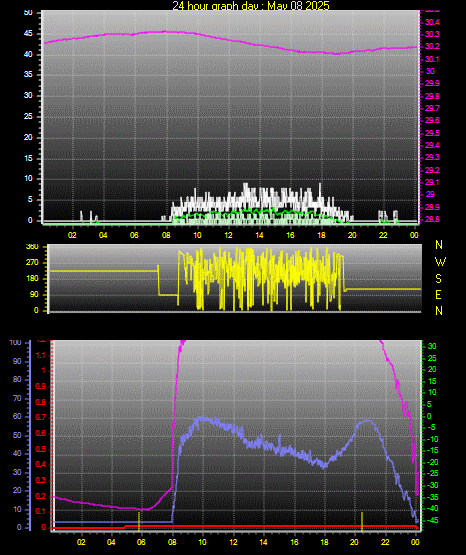Image resolution: width=466 pixels, height=555 pixels.
Task: Choose compass letter "E" beside wind graph
Action: [x=438, y=295]
